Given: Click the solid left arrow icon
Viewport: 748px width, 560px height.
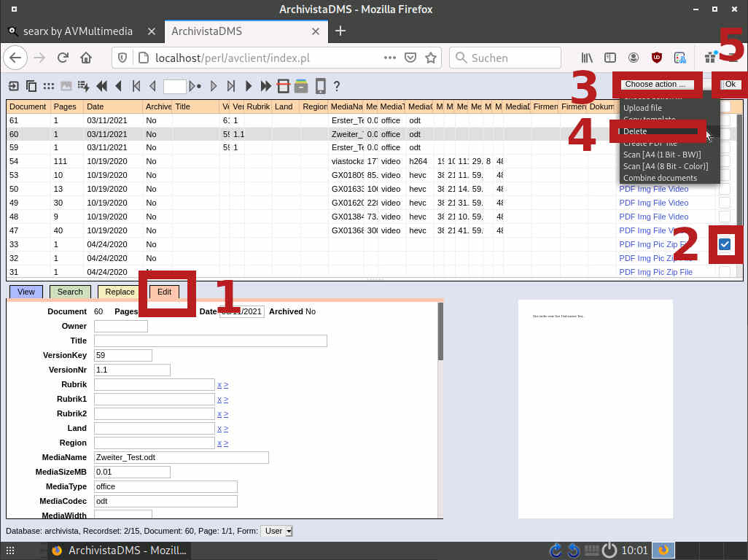Looking at the screenshot, I should pyautogui.click(x=119, y=86).
